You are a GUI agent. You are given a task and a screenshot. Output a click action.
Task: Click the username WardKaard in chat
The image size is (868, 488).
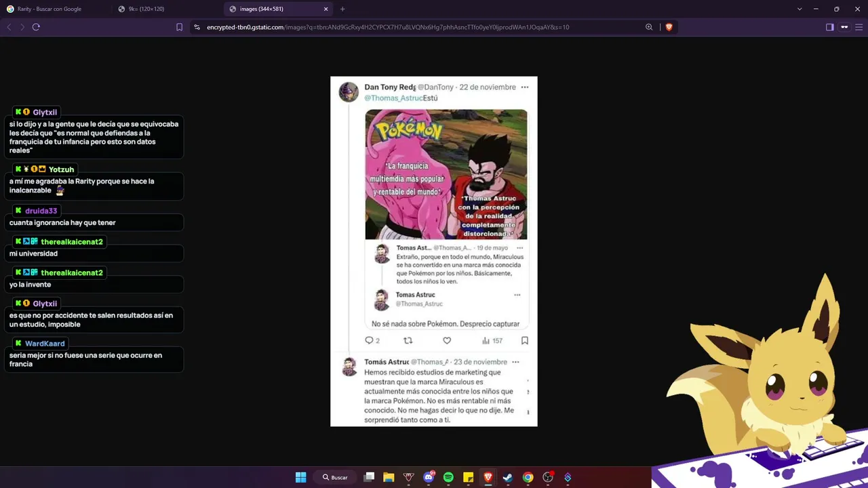point(45,344)
